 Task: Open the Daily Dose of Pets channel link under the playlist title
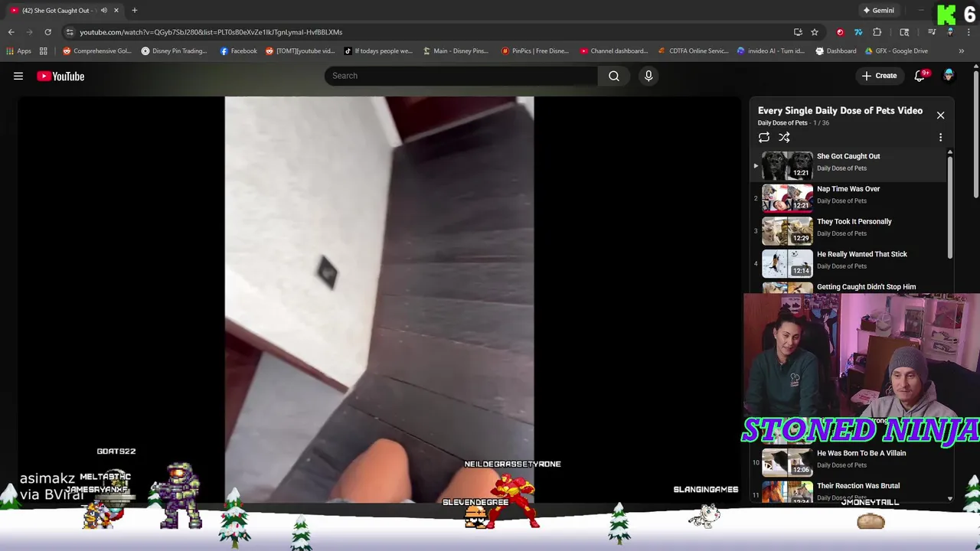tap(782, 123)
